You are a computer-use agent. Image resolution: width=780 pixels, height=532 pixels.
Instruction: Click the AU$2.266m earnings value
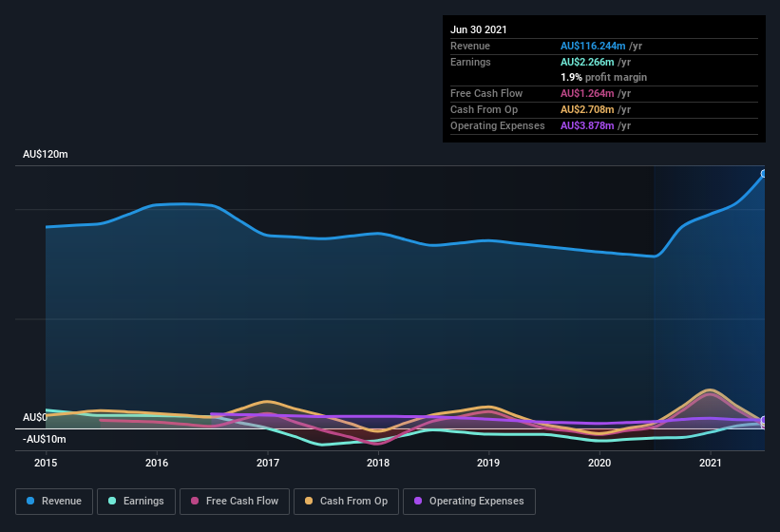tap(587, 62)
